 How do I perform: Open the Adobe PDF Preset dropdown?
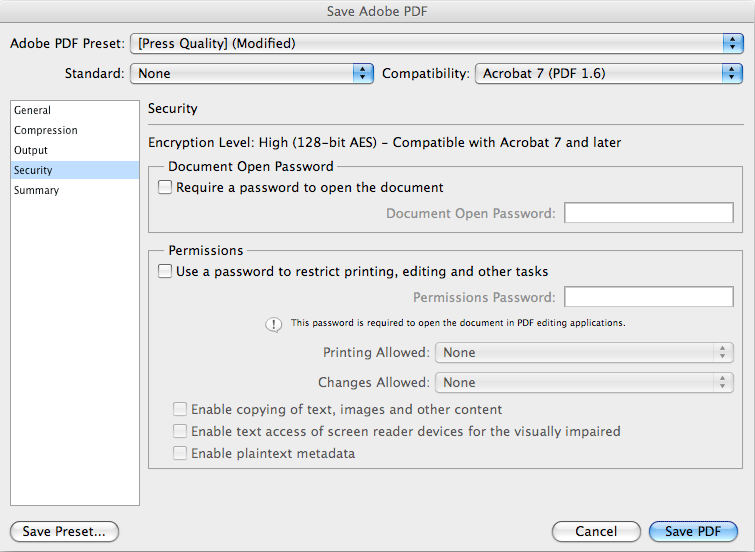tap(437, 44)
